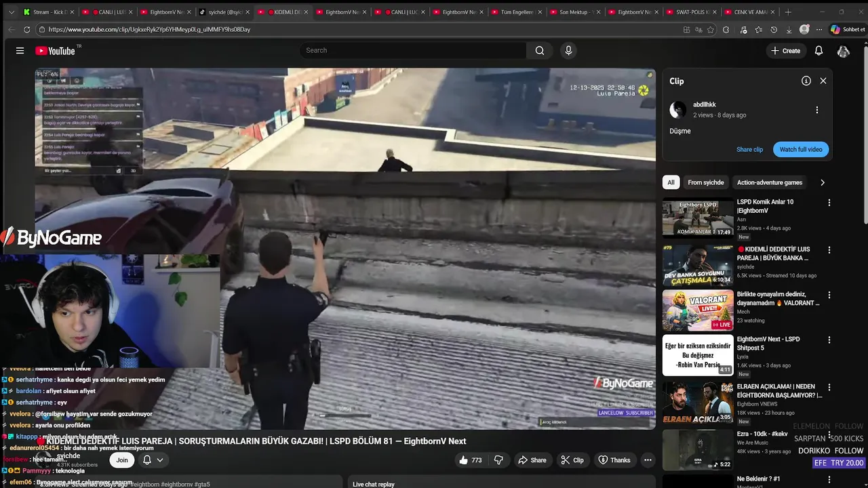The height and width of the screenshot is (488, 868).
Task: Open browser translate page icon
Action: (x=698, y=30)
